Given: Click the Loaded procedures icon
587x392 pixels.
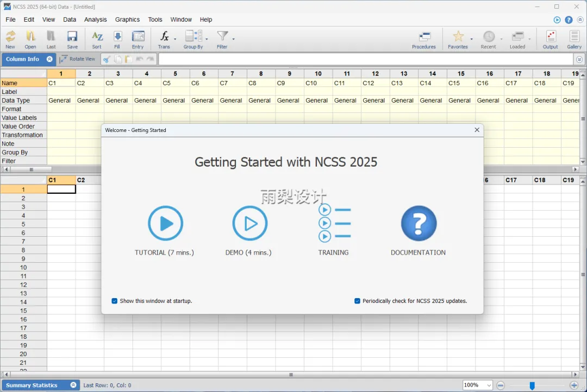Looking at the screenshot, I should [517, 39].
